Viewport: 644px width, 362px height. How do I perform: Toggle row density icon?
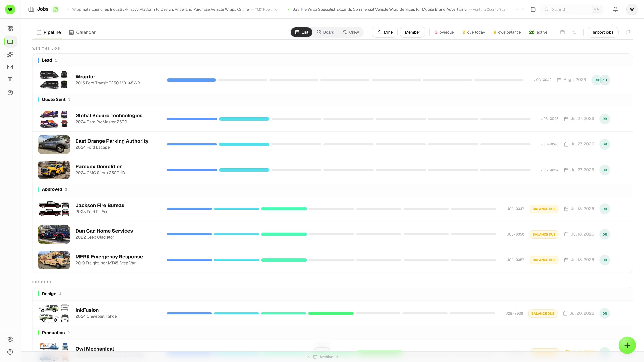562,32
